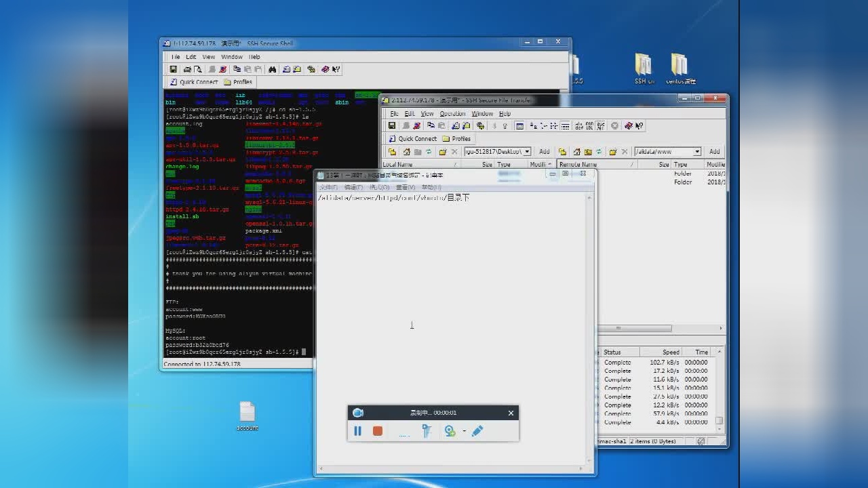The image size is (868, 488).
Task: Stop the screen recording
Action: pyautogui.click(x=378, y=431)
